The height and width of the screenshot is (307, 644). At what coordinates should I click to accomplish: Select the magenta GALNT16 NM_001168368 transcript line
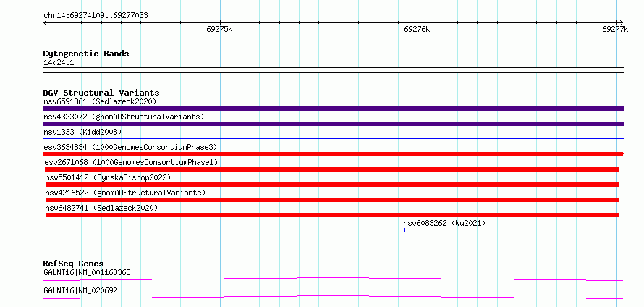point(333,279)
